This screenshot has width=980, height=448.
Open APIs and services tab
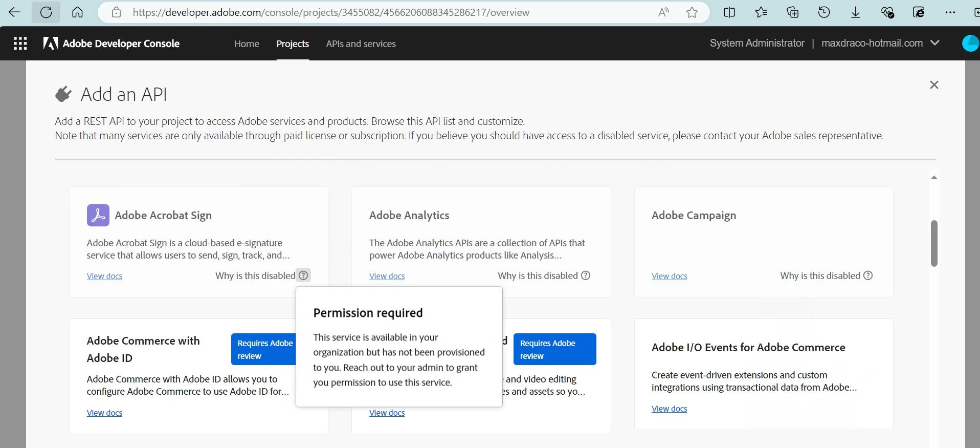[361, 44]
